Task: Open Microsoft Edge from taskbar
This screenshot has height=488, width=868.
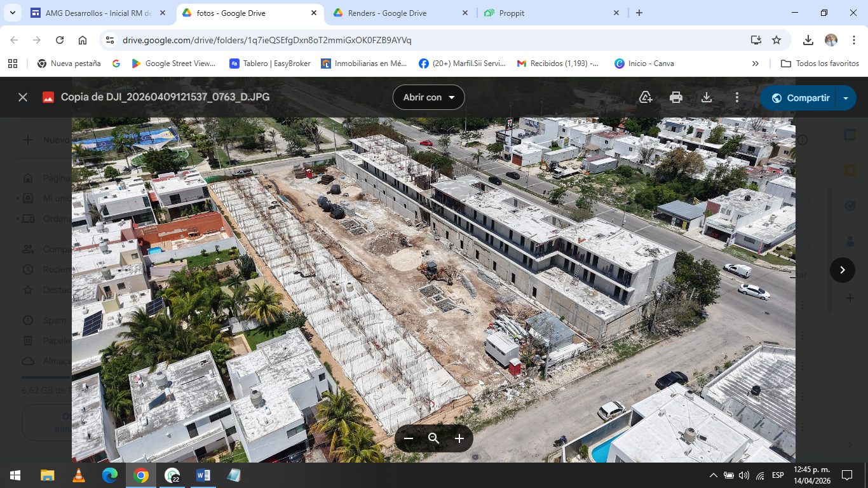Action: coord(109,475)
